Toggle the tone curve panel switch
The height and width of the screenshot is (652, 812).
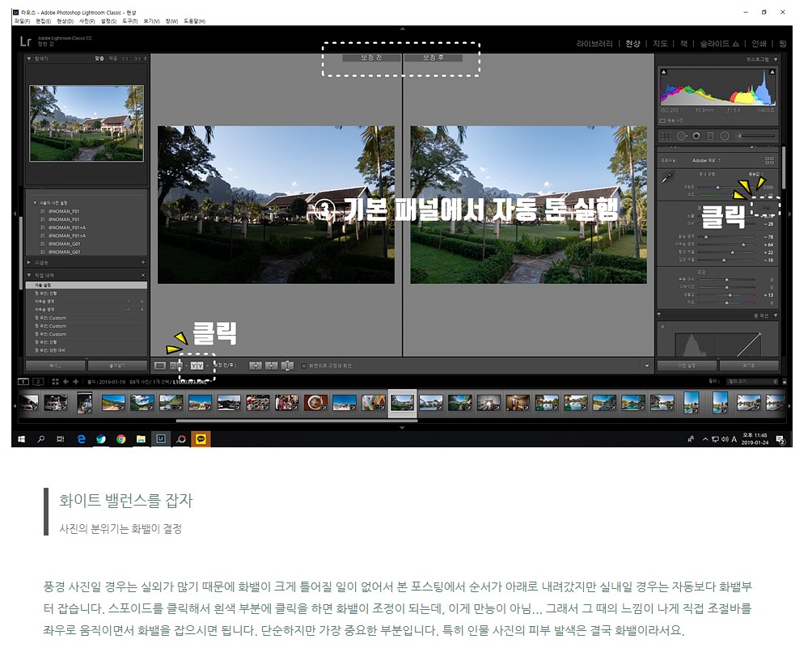tap(659, 315)
